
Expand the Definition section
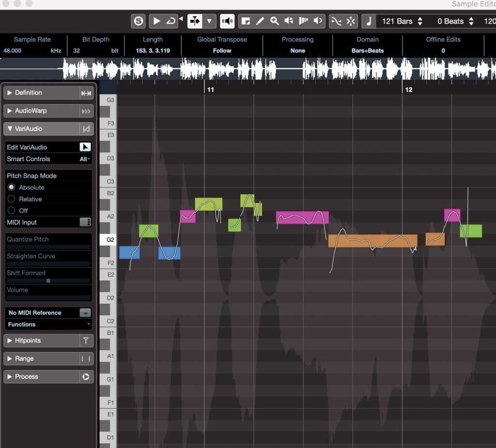coord(29,93)
